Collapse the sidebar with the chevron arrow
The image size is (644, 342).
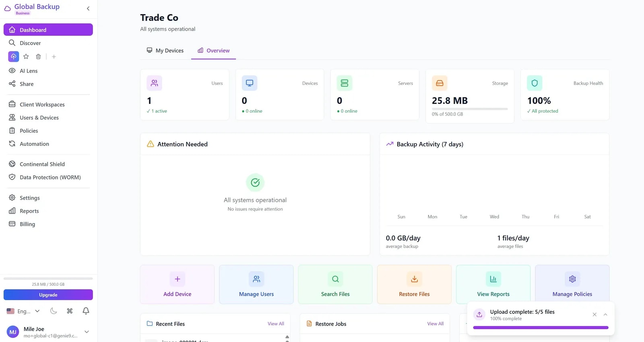pos(88,8)
